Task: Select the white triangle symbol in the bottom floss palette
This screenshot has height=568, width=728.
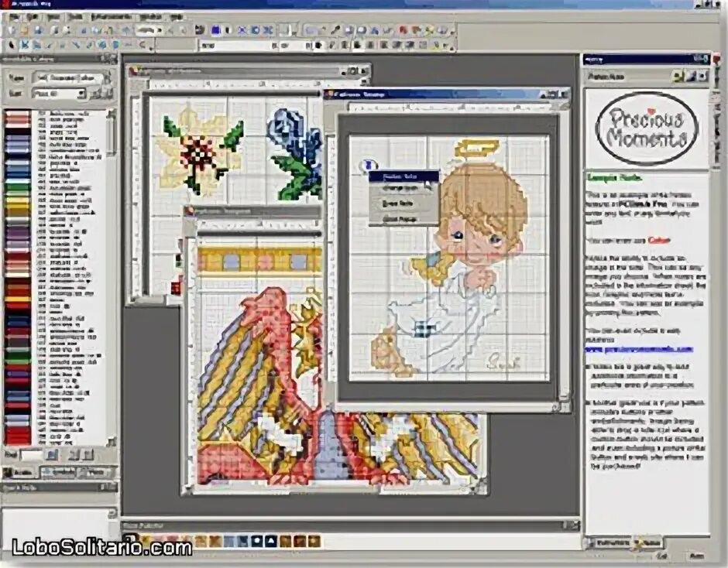Action: tap(271, 541)
